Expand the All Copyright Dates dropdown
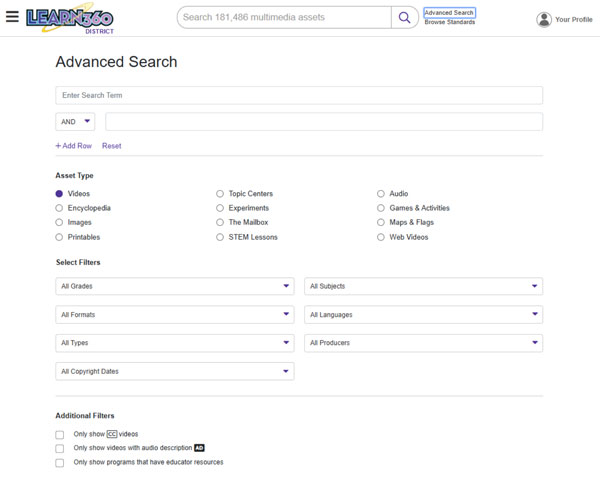Screen dimensions: 600x482 point(175,371)
